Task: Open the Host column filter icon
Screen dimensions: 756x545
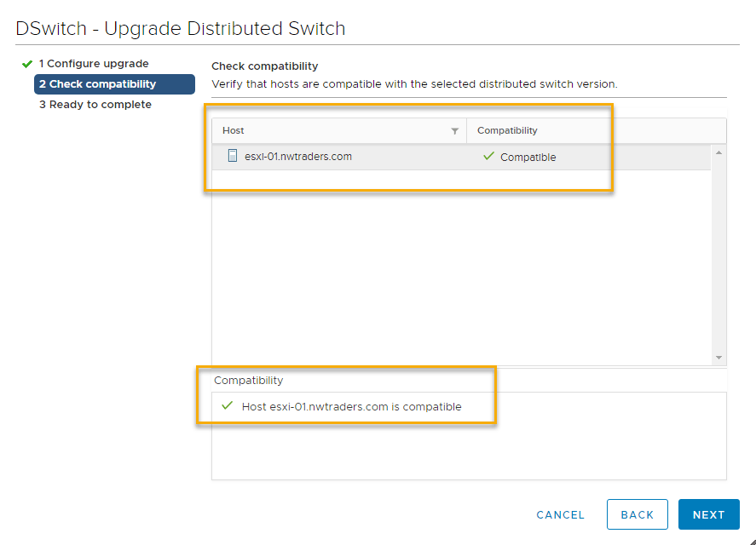Action: coord(454,131)
